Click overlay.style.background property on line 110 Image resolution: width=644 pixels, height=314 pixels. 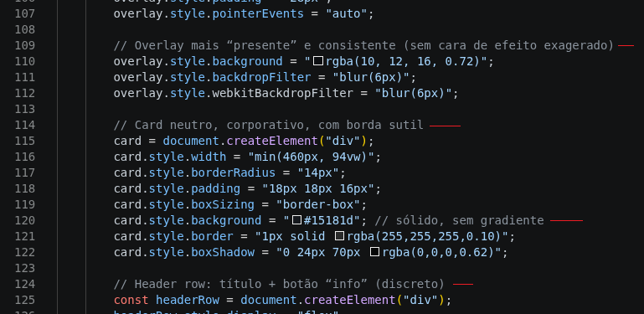pos(198,62)
